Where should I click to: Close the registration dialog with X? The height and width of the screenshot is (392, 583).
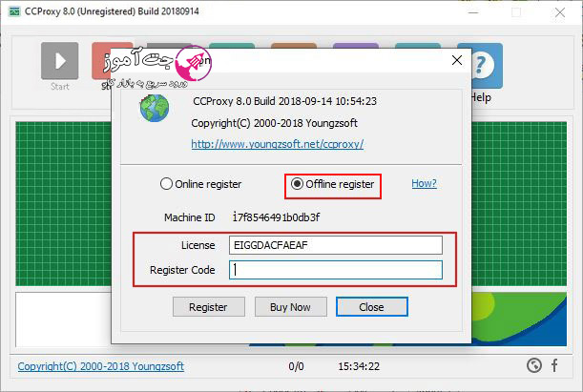point(457,60)
